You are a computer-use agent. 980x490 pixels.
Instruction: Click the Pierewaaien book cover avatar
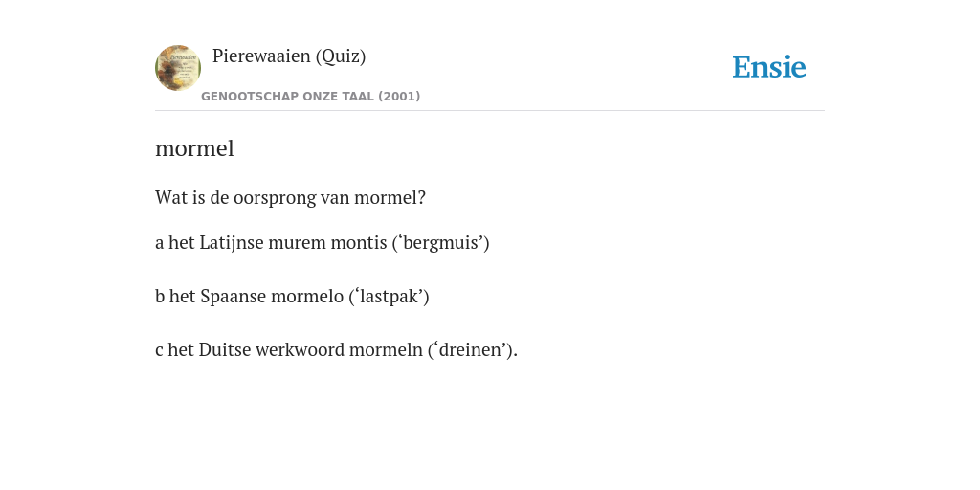(178, 68)
